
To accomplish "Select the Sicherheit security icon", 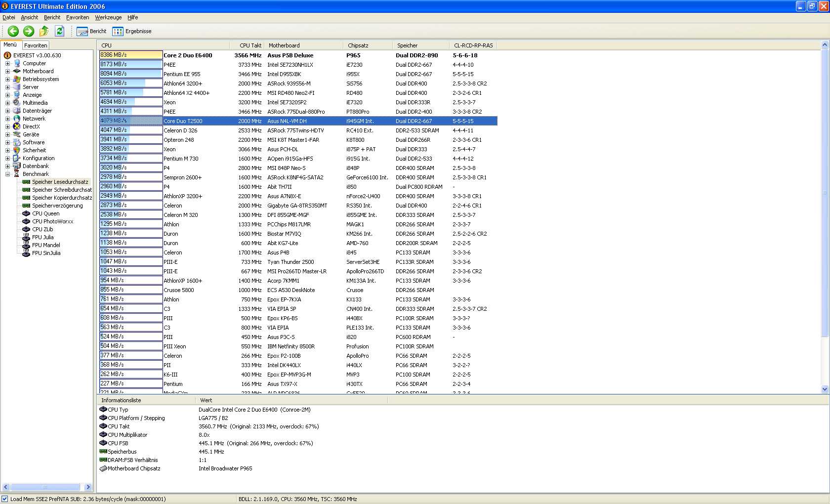I will point(17,150).
